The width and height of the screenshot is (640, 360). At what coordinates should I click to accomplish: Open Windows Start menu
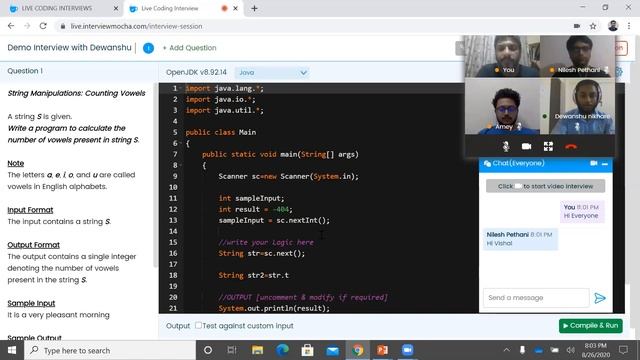(12, 350)
